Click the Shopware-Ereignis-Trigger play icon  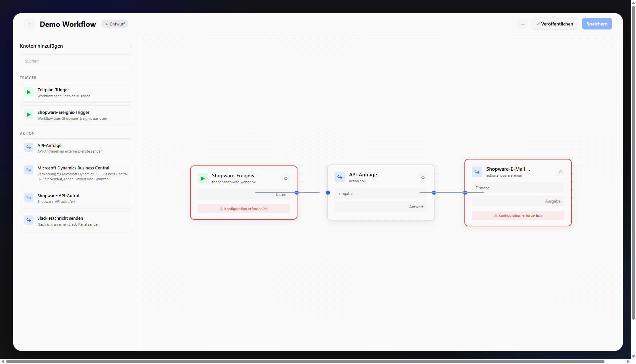click(28, 115)
